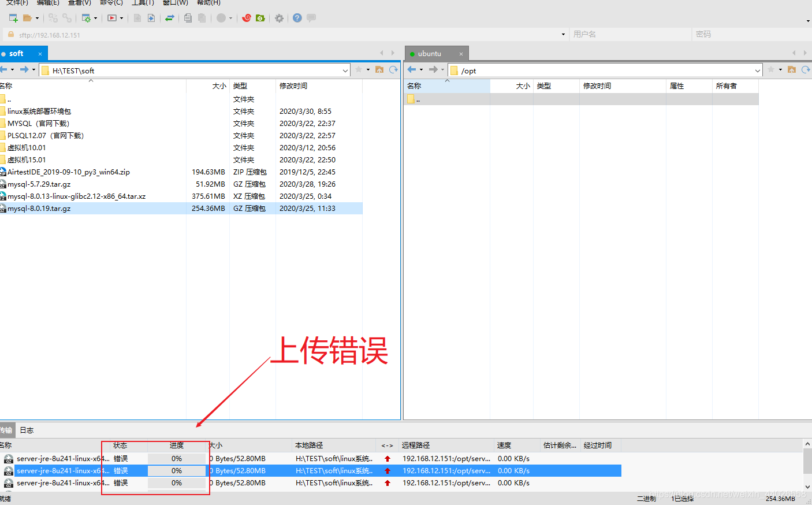Expand the /opt path dropdown
This screenshot has width=812, height=505.
click(x=758, y=70)
